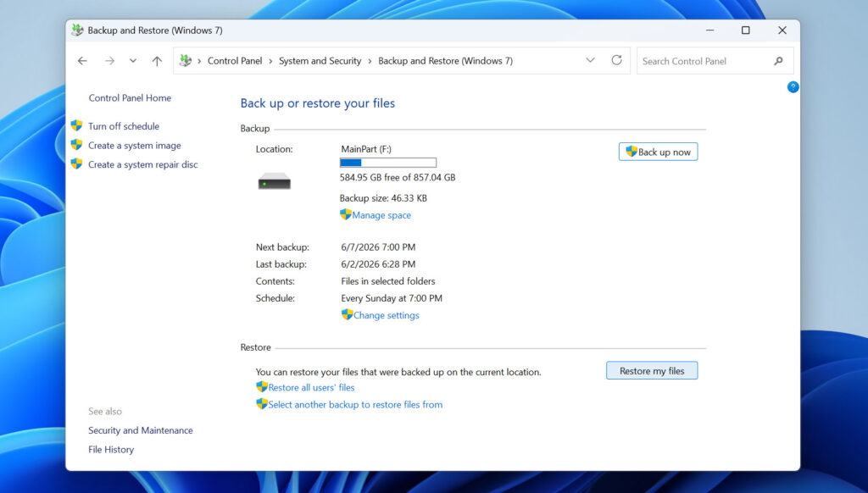Image resolution: width=868 pixels, height=493 pixels.
Task: Click the address bar backup icon
Action: click(x=186, y=60)
